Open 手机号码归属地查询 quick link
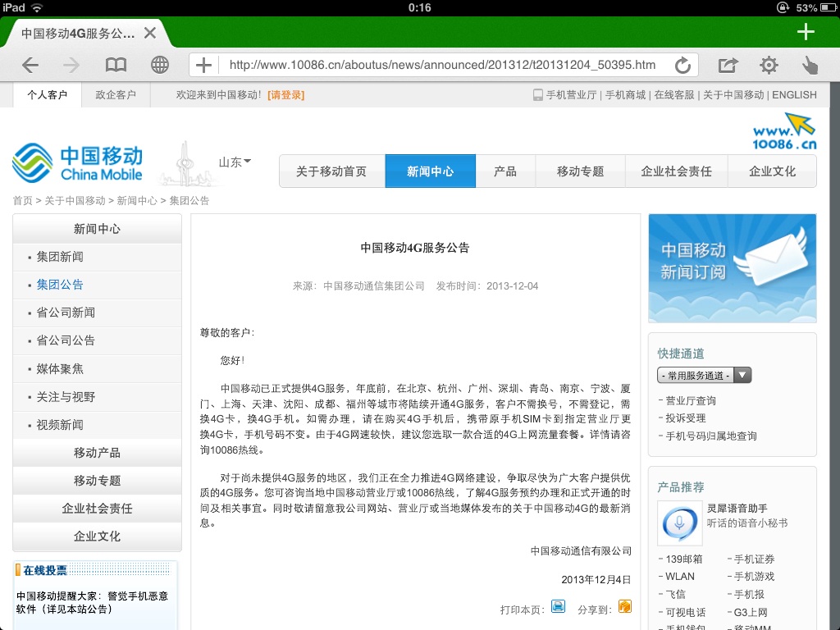Viewport: 840px width, 630px height. click(711, 436)
